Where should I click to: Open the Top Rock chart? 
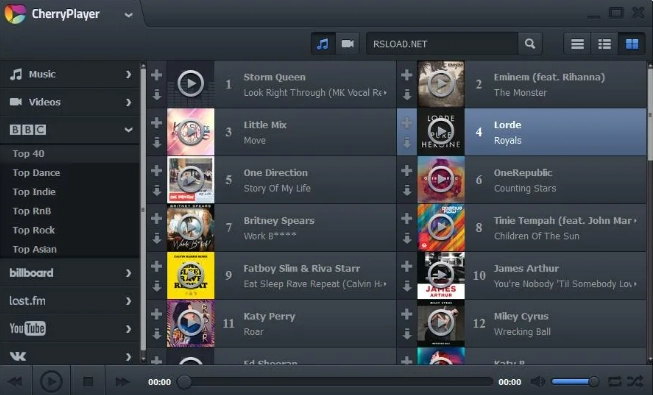pos(70,230)
